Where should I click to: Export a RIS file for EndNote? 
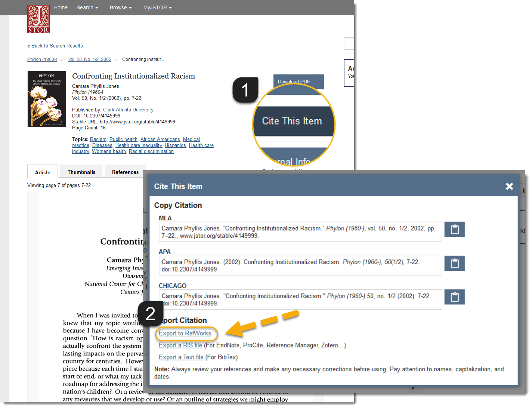coord(180,345)
